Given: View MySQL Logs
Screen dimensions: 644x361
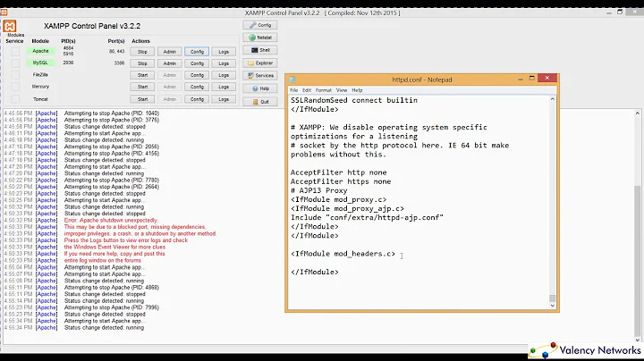Looking at the screenshot, I should click(x=224, y=63).
